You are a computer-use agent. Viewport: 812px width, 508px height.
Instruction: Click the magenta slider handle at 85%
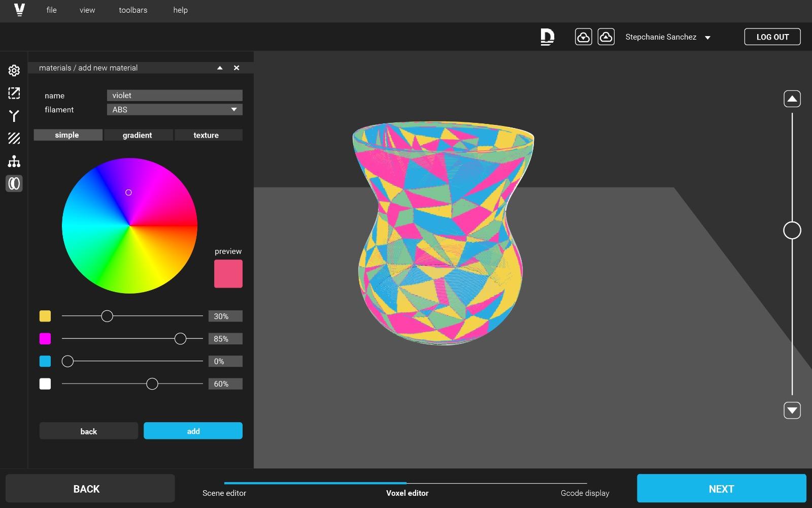[x=180, y=339]
